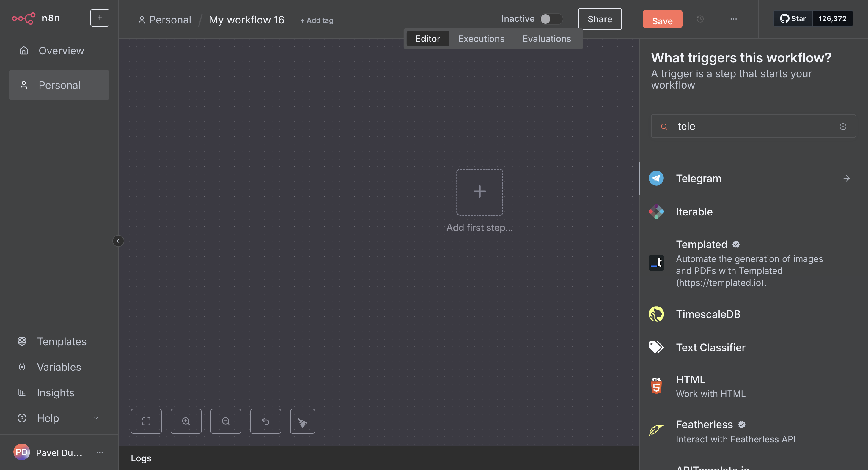Screen dimensions: 868x470
Task: Choose Telegram from trigger results
Action: [x=698, y=178]
